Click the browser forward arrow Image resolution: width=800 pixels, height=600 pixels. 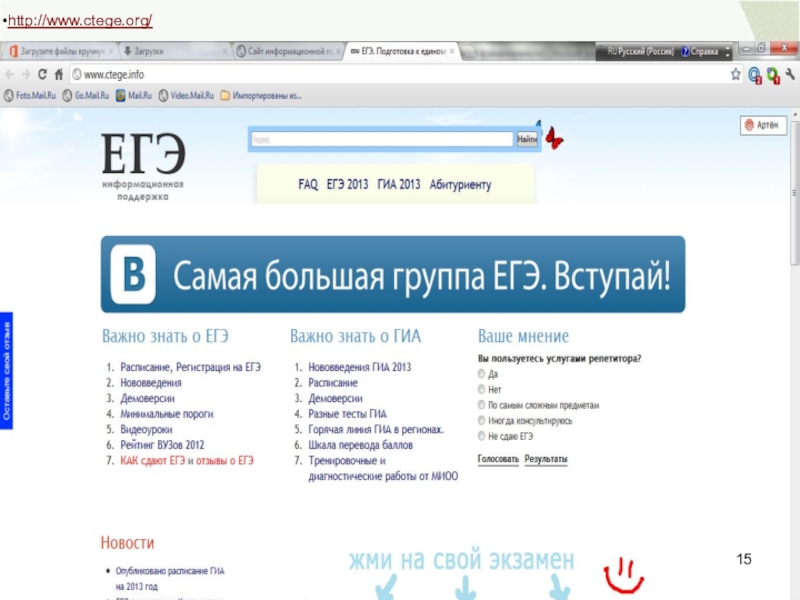(x=26, y=74)
